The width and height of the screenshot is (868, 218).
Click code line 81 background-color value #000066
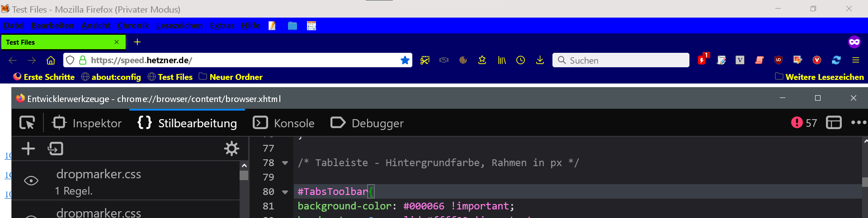tap(424, 206)
